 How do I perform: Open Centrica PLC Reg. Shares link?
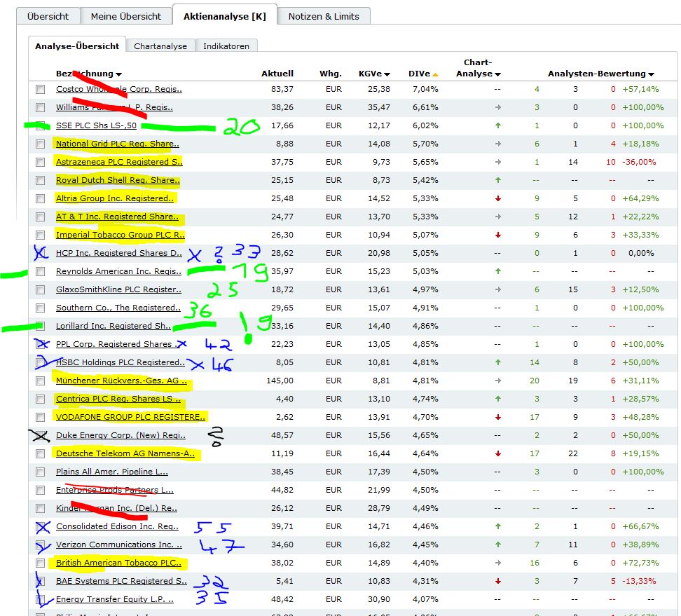click(x=118, y=399)
